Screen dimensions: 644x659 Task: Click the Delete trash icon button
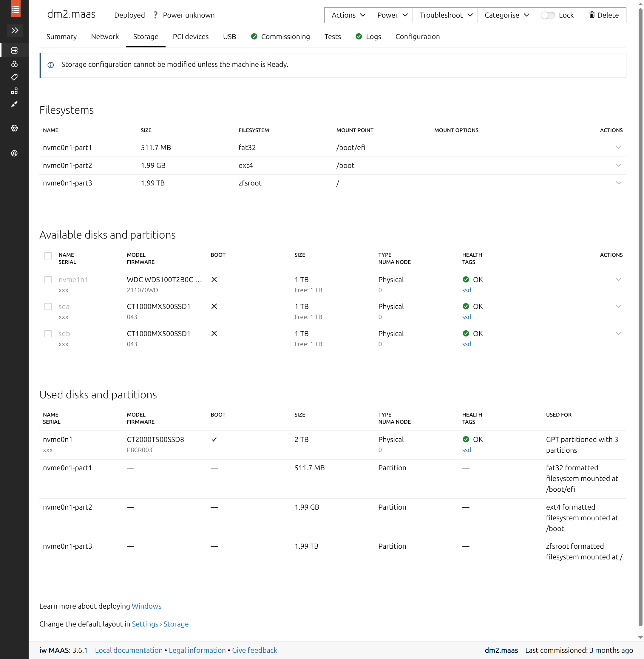pyautogui.click(x=603, y=15)
